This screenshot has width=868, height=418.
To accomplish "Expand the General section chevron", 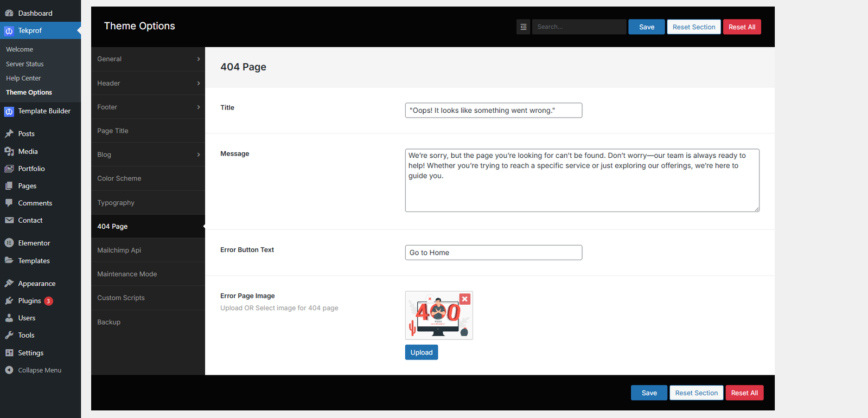I will click(x=199, y=59).
